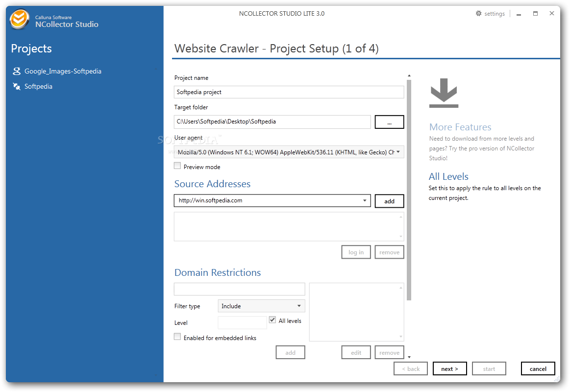Click the Source Addresses section heading

[212, 184]
